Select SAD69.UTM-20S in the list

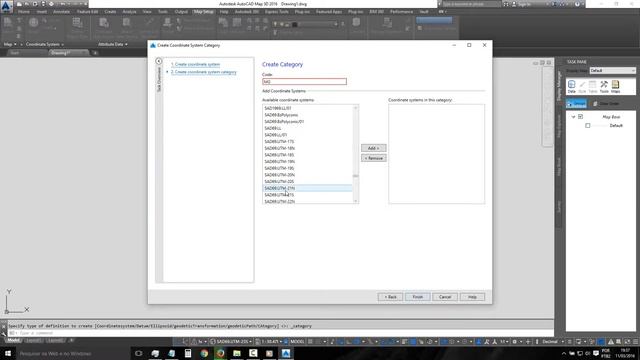point(308,182)
